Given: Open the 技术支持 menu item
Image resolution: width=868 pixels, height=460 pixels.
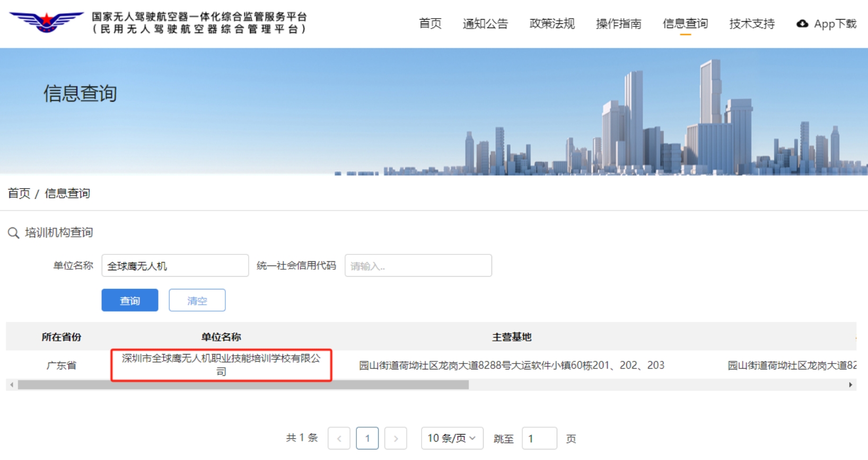Looking at the screenshot, I should [752, 24].
